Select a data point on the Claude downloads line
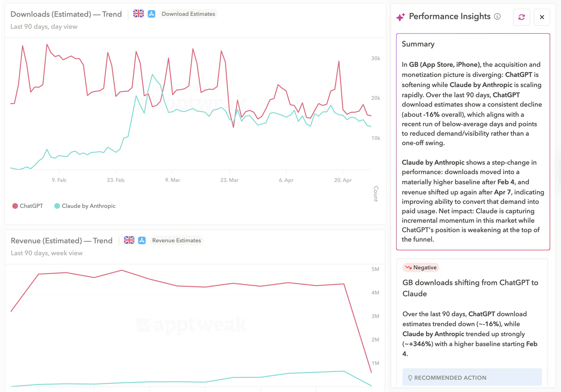Screen dimensions: 561x392 tap(152, 74)
